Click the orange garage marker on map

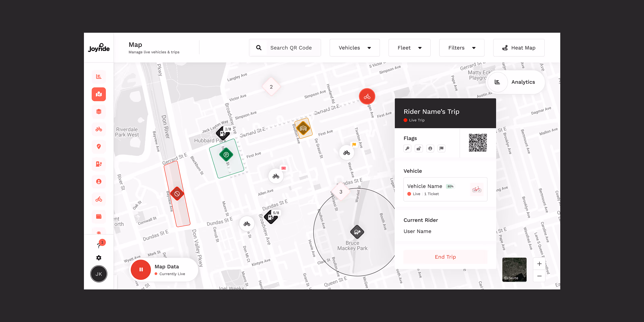[x=303, y=129]
